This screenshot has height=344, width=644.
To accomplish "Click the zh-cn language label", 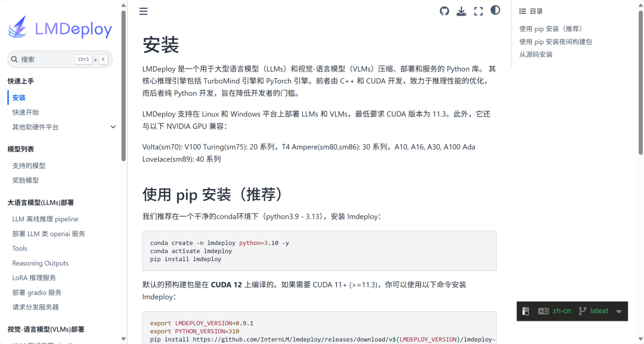I will 562,311.
